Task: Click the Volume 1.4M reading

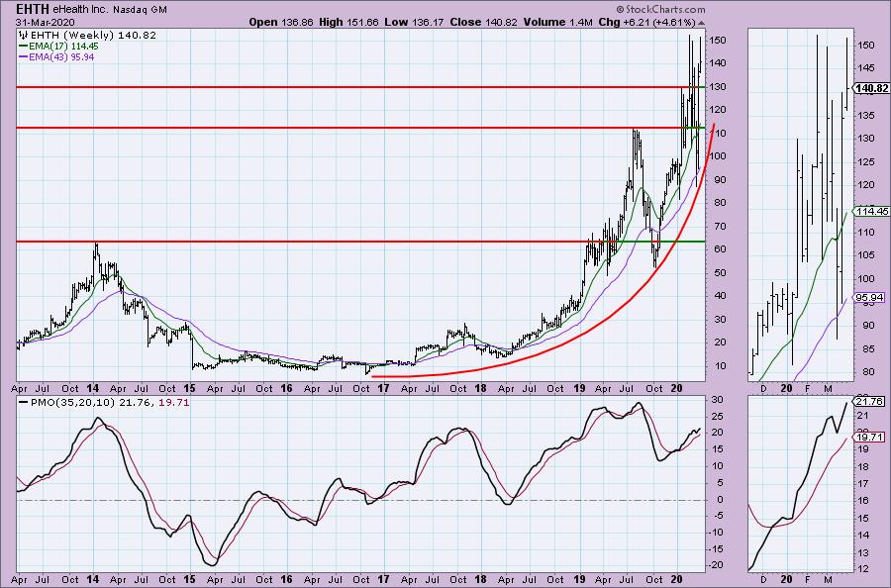Action: coord(558,22)
